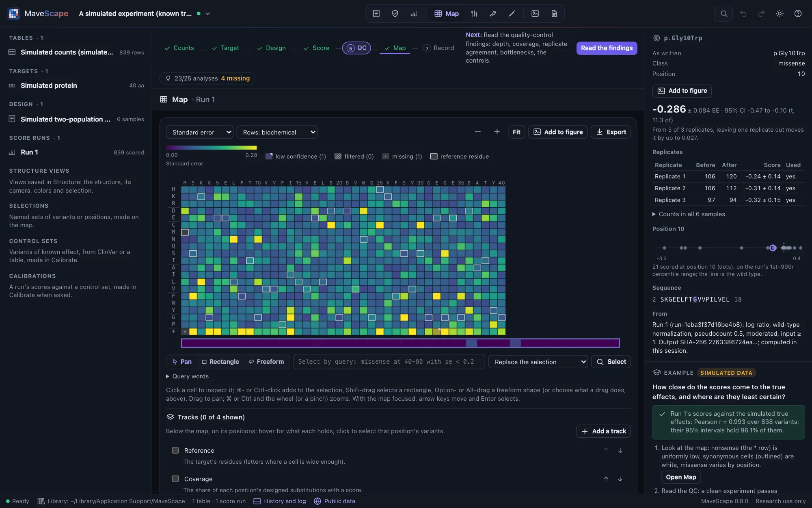The height and width of the screenshot is (508, 812).
Task: Move Reference track down with arrow
Action: point(620,450)
